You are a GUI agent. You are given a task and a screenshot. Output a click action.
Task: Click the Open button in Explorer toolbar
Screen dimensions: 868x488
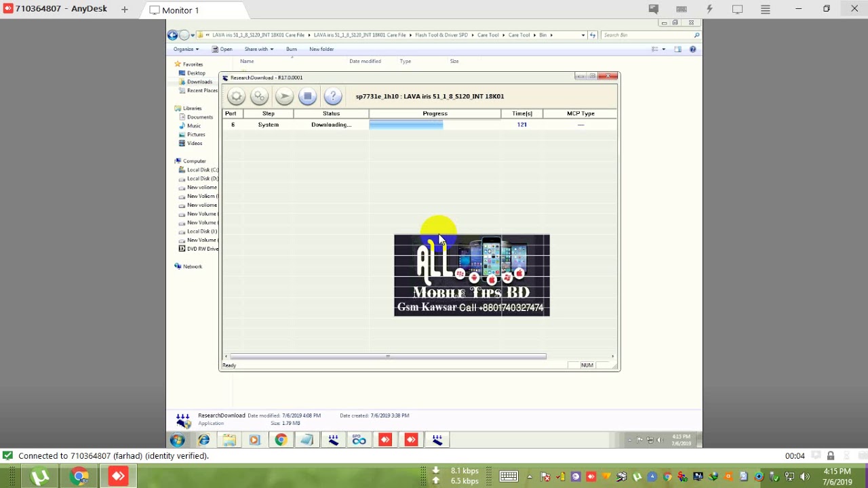(x=222, y=49)
